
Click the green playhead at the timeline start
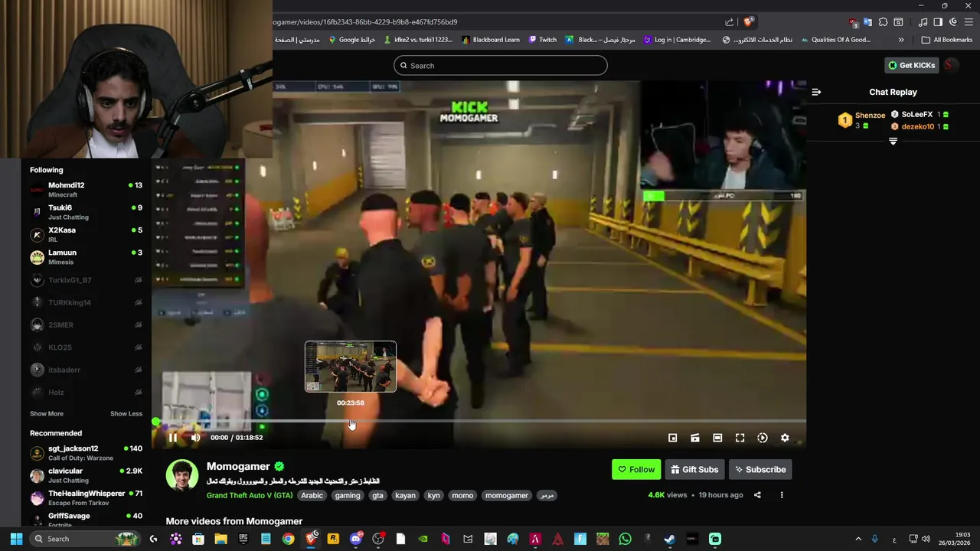coord(156,422)
